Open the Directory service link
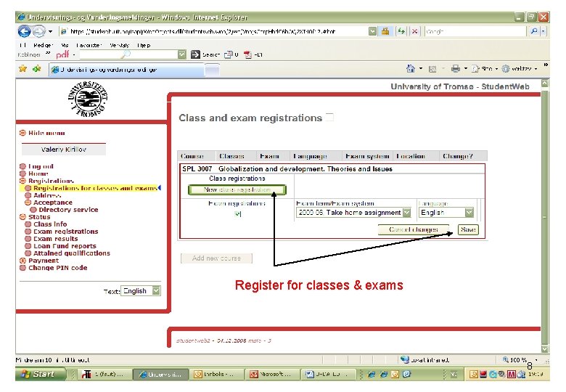 coord(68,210)
